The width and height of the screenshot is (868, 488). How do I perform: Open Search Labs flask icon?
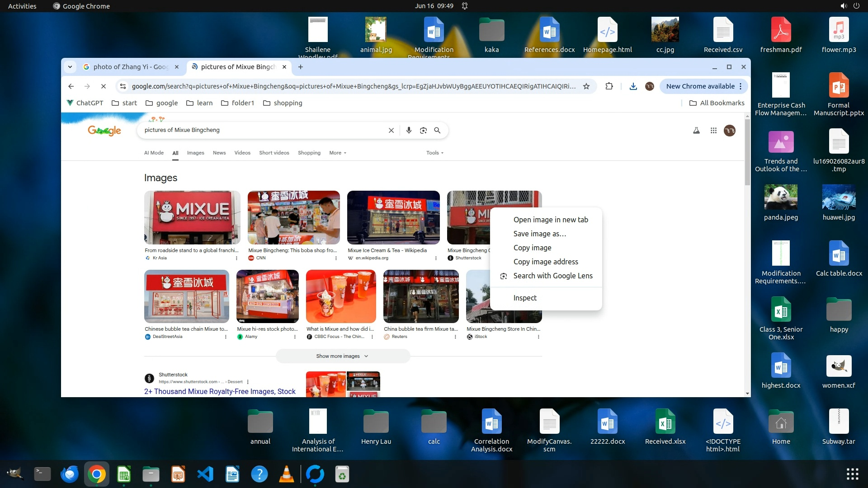pyautogui.click(x=696, y=131)
